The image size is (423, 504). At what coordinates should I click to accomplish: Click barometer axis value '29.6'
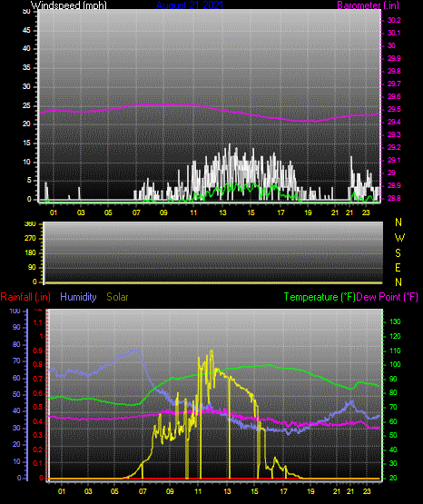[394, 97]
